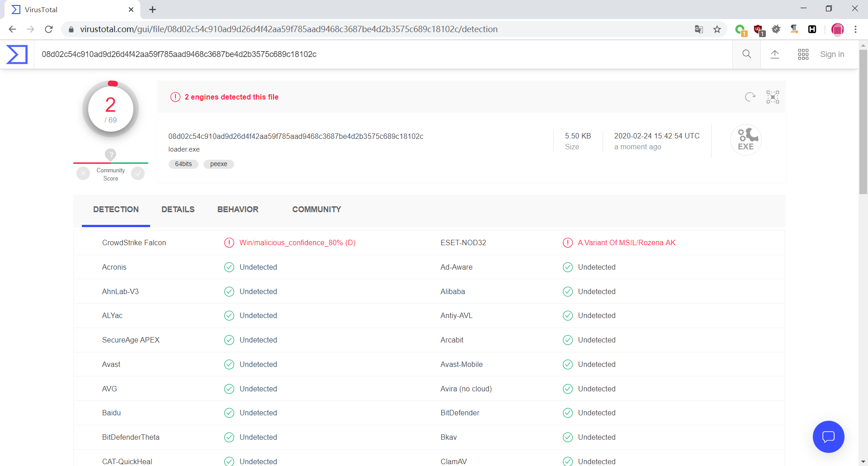Image resolution: width=868 pixels, height=466 pixels.
Task: Vote harmless with the check community button
Action: pyautogui.click(x=138, y=173)
